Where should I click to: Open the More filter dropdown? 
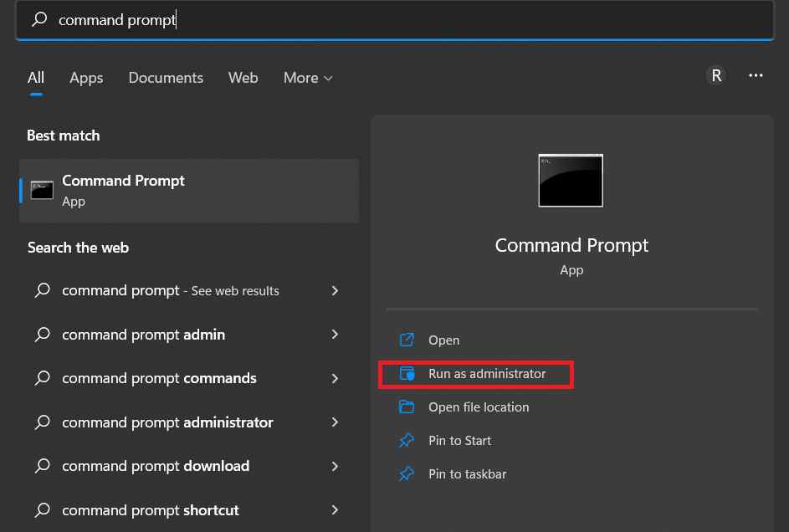click(308, 78)
